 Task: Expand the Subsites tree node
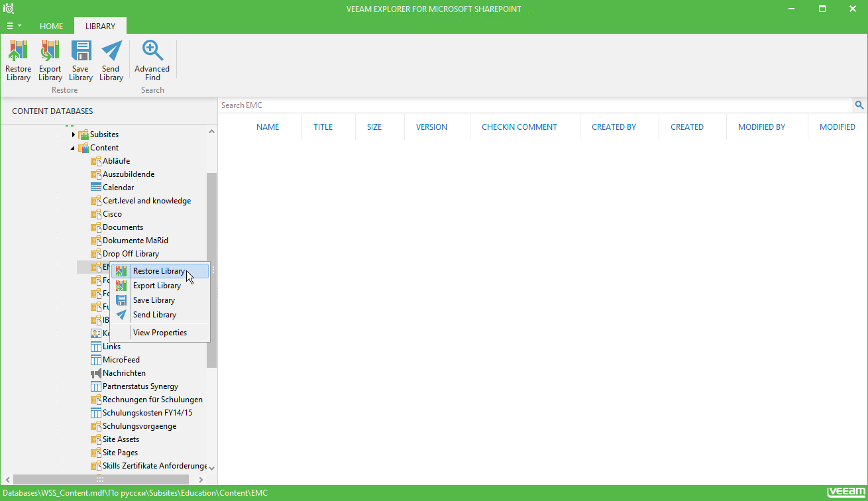tap(73, 135)
